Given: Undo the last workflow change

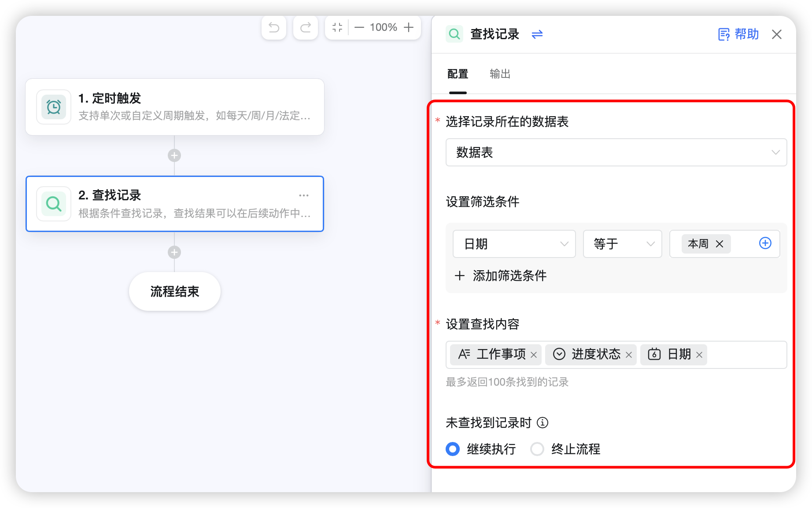Looking at the screenshot, I should click(x=274, y=28).
